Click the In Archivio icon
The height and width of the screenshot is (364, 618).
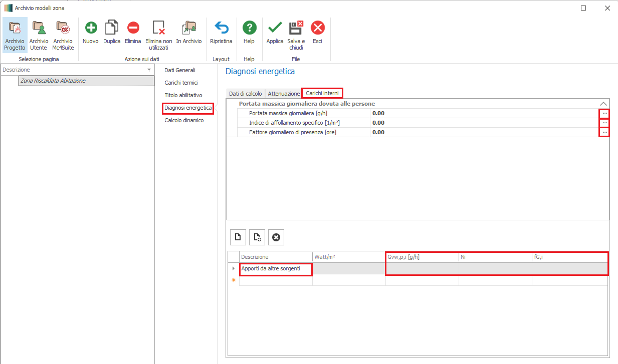pos(189,28)
